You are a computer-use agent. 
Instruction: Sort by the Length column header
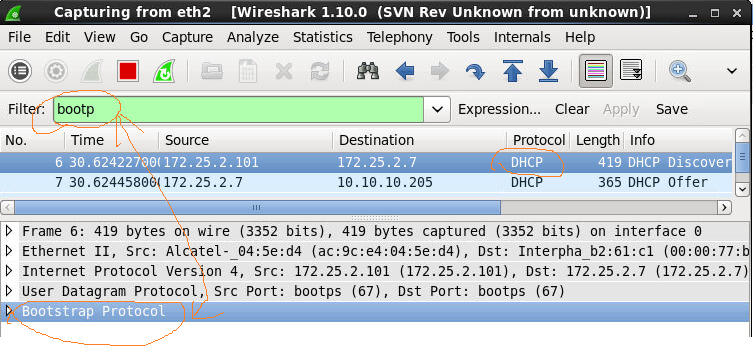[x=597, y=140]
